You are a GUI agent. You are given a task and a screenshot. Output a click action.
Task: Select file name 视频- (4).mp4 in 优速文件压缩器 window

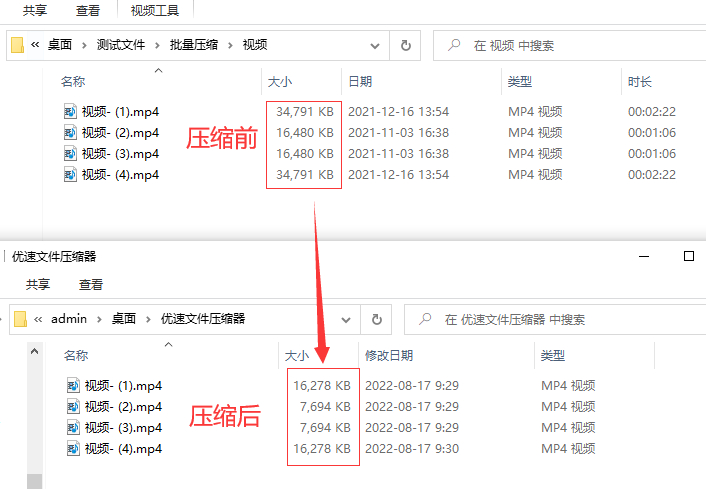[123, 448]
